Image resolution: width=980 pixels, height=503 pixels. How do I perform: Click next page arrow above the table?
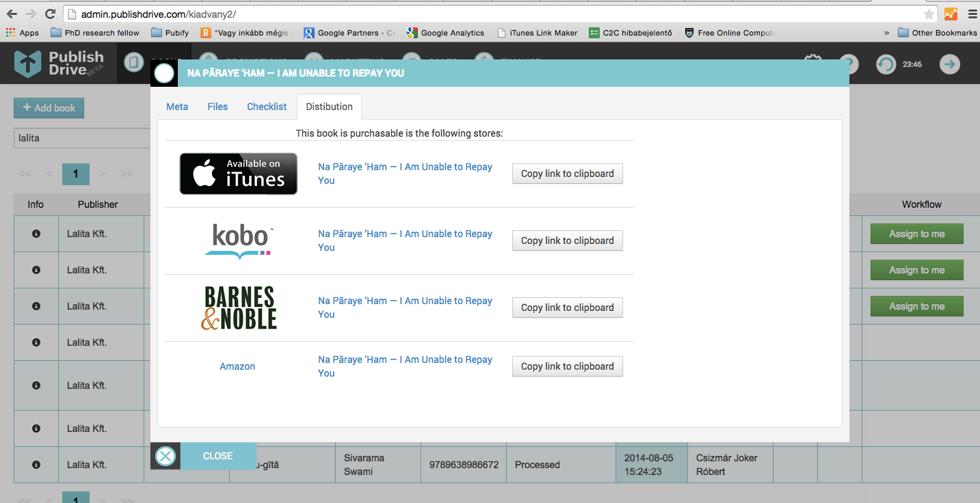pyautogui.click(x=103, y=174)
